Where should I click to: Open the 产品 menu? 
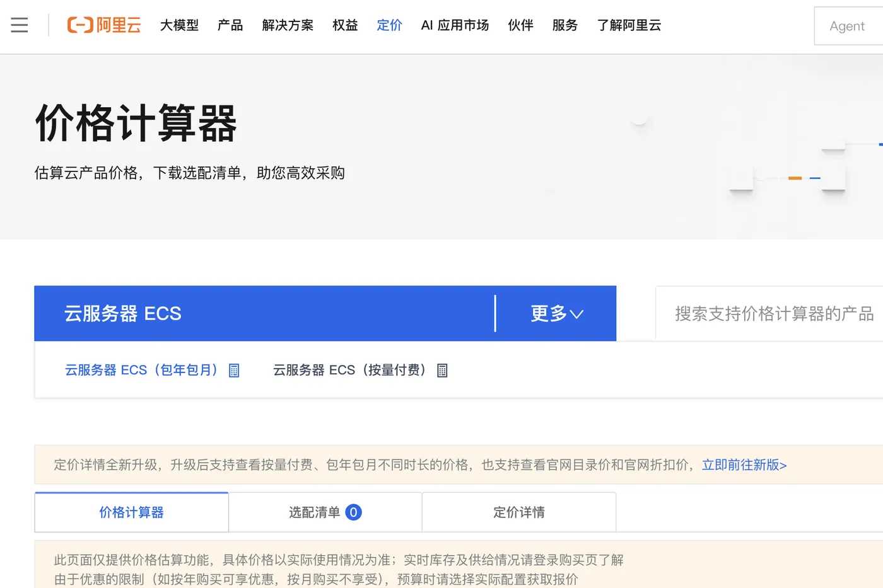pos(230,25)
